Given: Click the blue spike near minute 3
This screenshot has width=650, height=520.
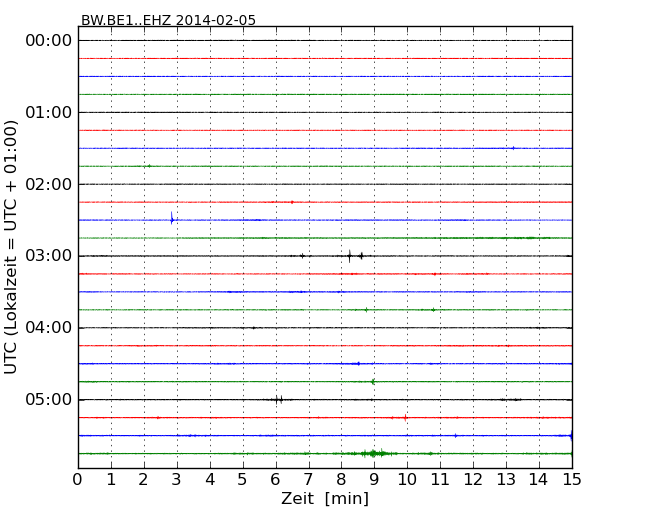Looking at the screenshot, I should pyautogui.click(x=172, y=218).
